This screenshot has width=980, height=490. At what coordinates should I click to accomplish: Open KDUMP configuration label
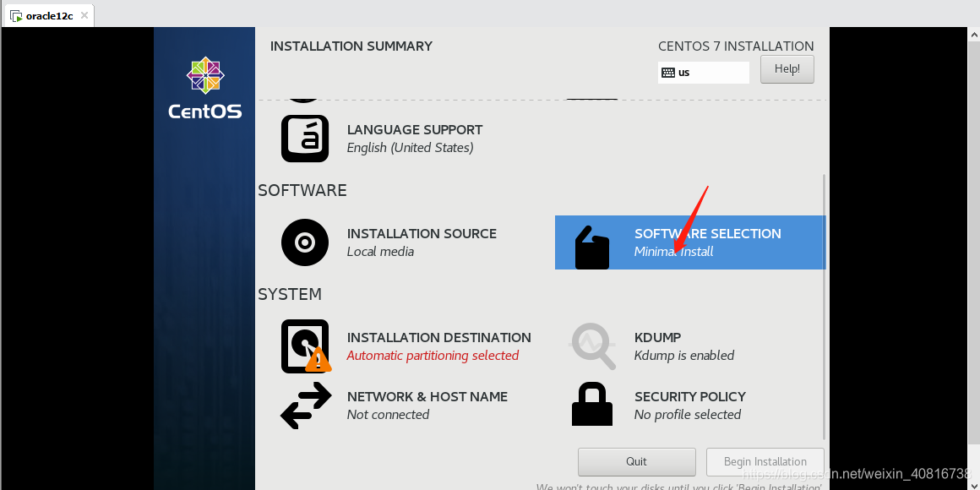(657, 337)
